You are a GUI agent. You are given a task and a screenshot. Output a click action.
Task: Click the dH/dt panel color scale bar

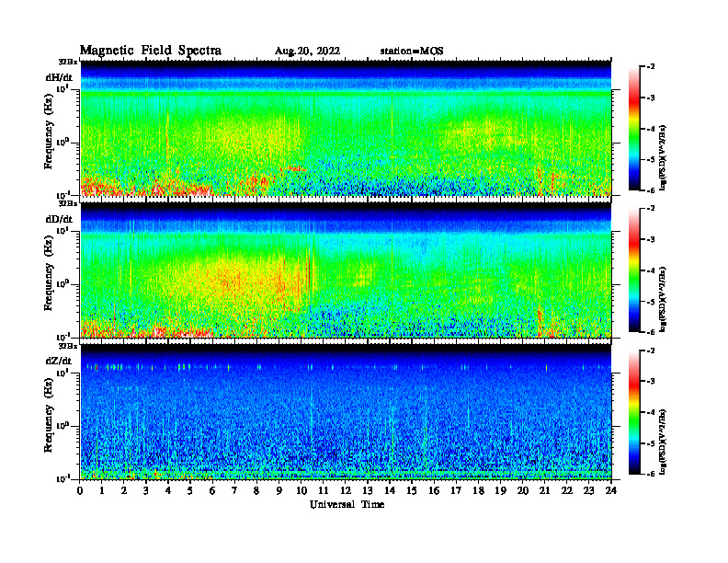[633, 128]
